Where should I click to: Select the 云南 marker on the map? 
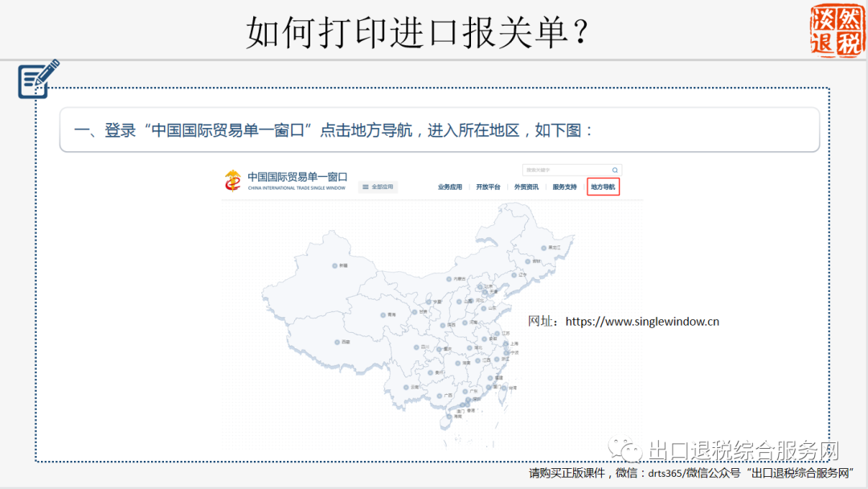click(x=407, y=387)
